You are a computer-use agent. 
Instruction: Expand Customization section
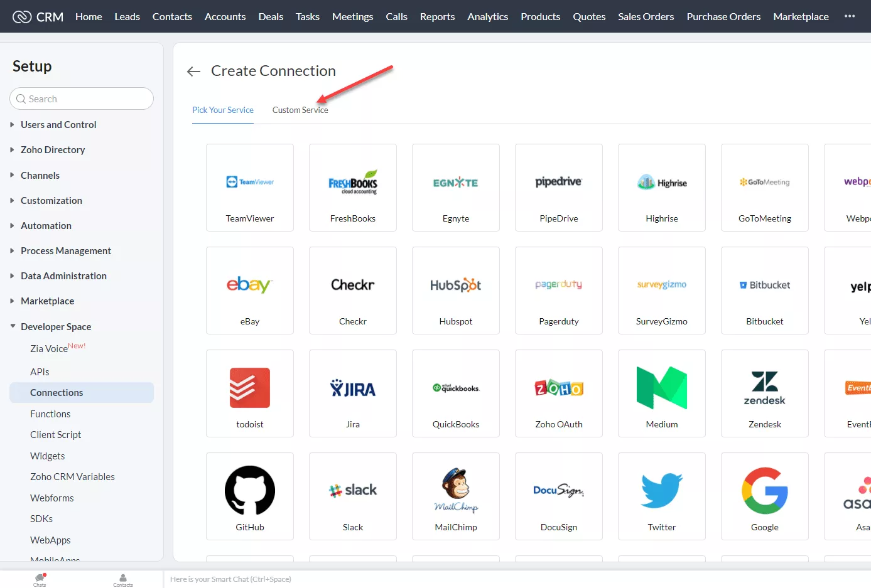(51, 201)
